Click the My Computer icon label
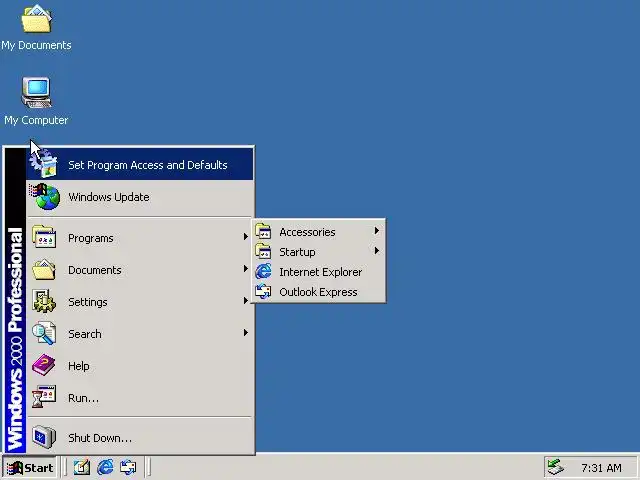 [36, 120]
